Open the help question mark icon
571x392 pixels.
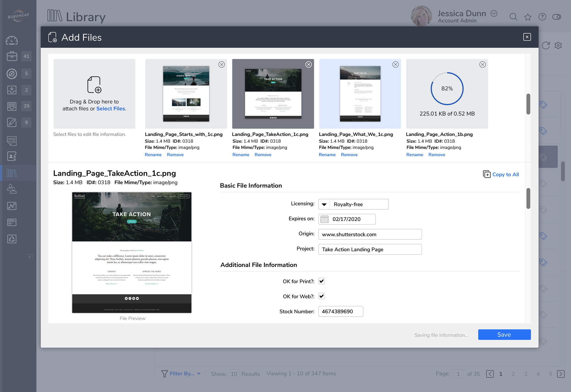[x=542, y=17]
